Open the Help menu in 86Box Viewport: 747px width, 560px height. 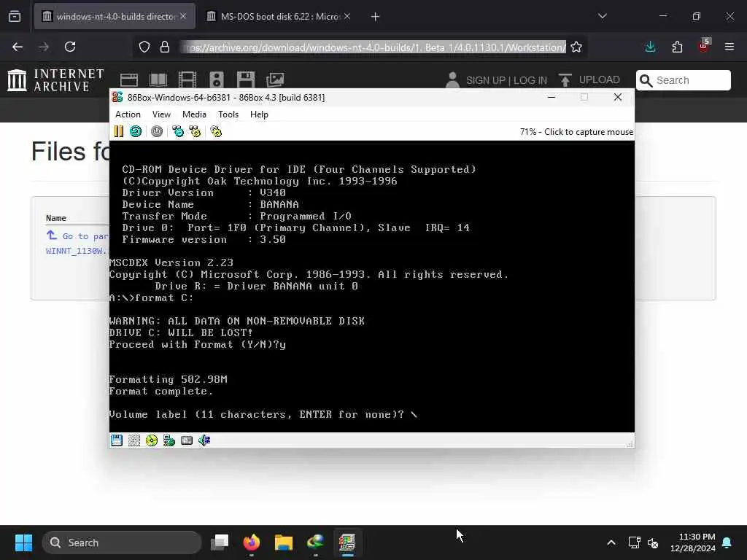point(259,114)
